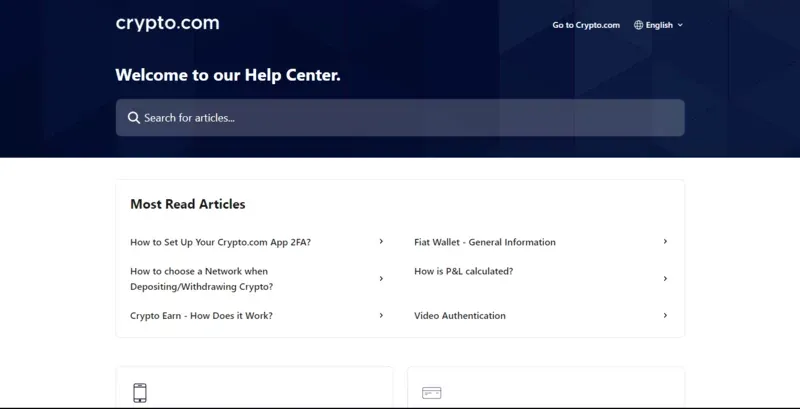Click chevron beside 2FA setup article

coord(381,241)
